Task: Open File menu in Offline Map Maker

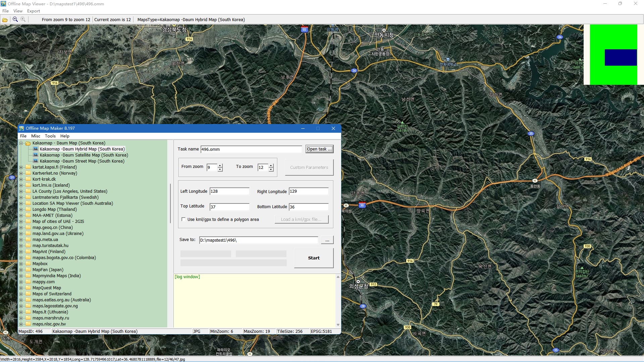Action: 23,136
